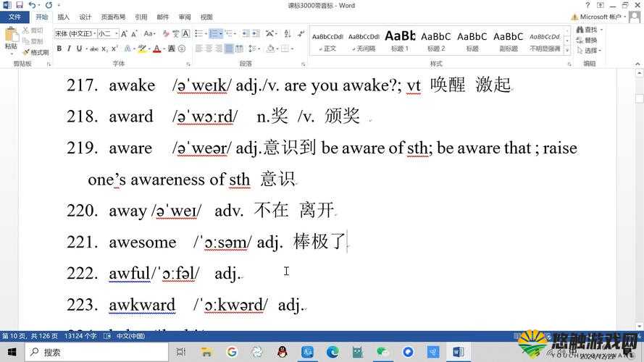
Task: Toggle show paragraph marks
Action: 301,33
